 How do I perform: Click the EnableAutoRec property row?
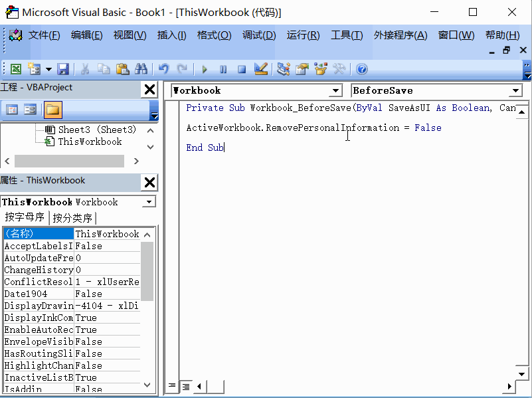tap(72, 330)
